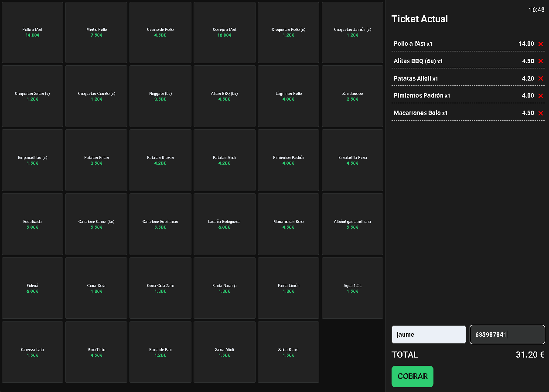Add Lasaña Bolognesa to the ticket
Viewport: 549px width, 392px height.
point(225,224)
